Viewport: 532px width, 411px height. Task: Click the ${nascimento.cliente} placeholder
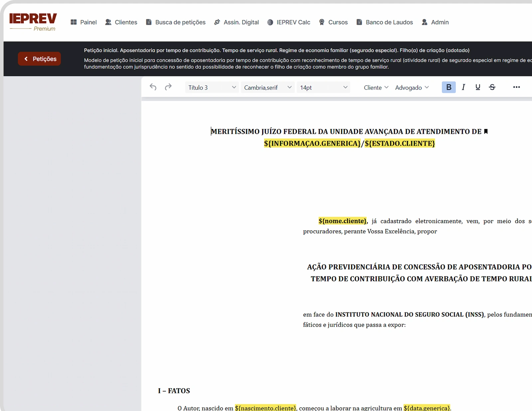[x=265, y=408]
